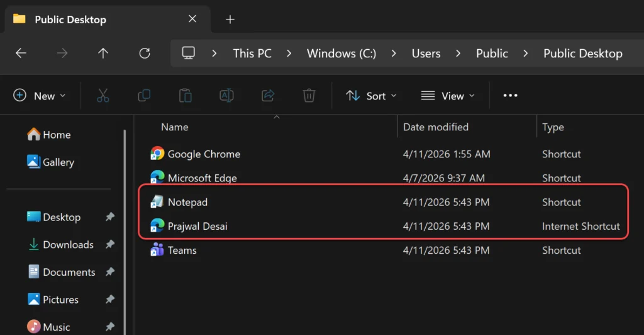The width and height of the screenshot is (644, 335).
Task: Open the Sort dropdown menu
Action: click(371, 95)
